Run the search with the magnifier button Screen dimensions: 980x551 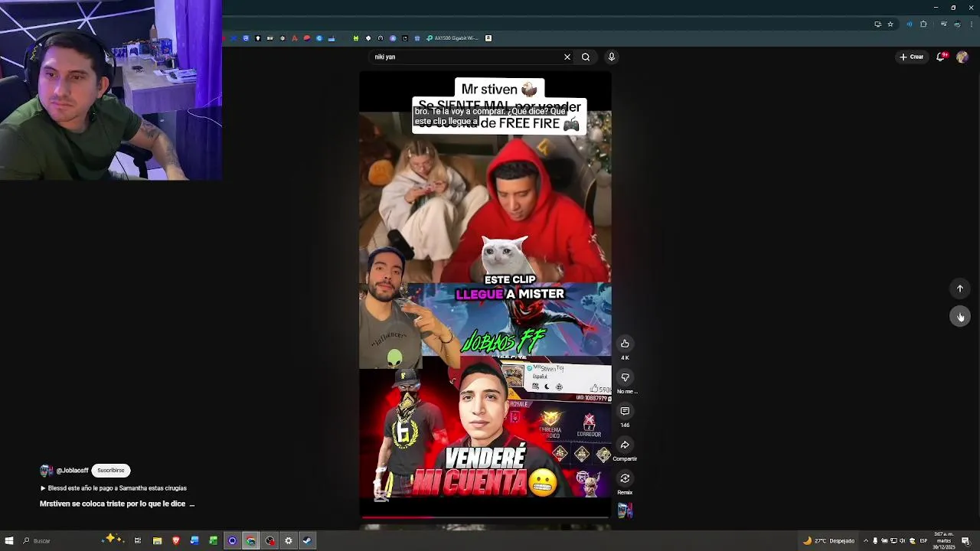click(x=586, y=57)
